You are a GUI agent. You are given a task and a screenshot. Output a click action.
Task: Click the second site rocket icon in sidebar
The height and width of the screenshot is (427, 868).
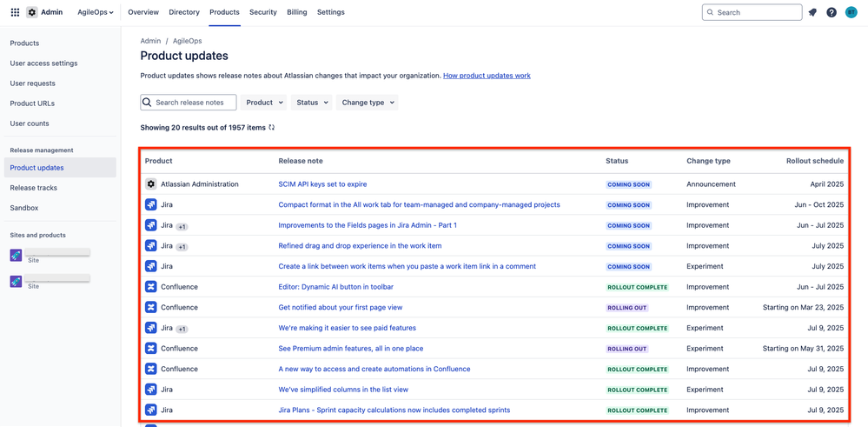pyautogui.click(x=16, y=282)
